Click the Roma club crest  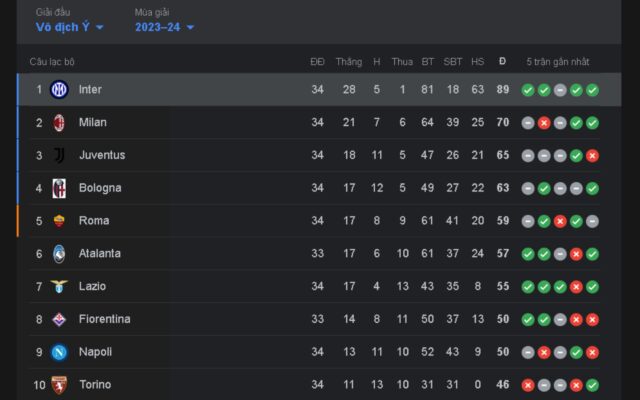click(58, 221)
